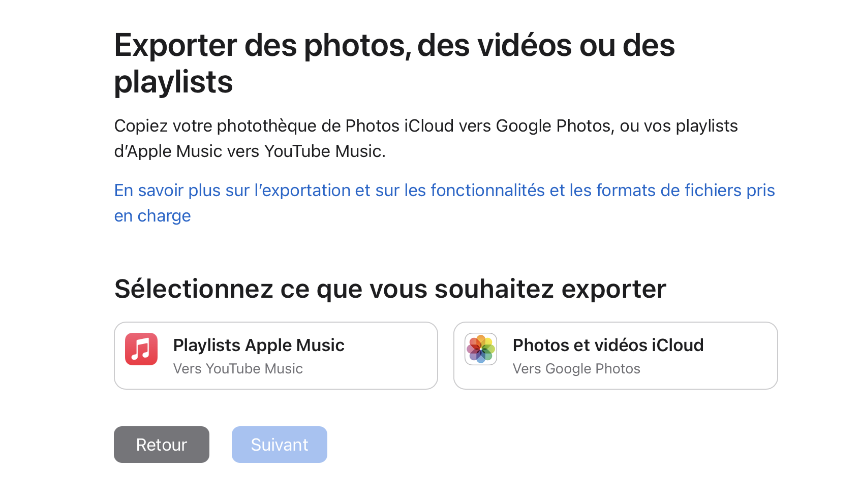
Task: Click the 'd'Apple Music vers YouTube Music' sentence
Action: click(x=250, y=151)
